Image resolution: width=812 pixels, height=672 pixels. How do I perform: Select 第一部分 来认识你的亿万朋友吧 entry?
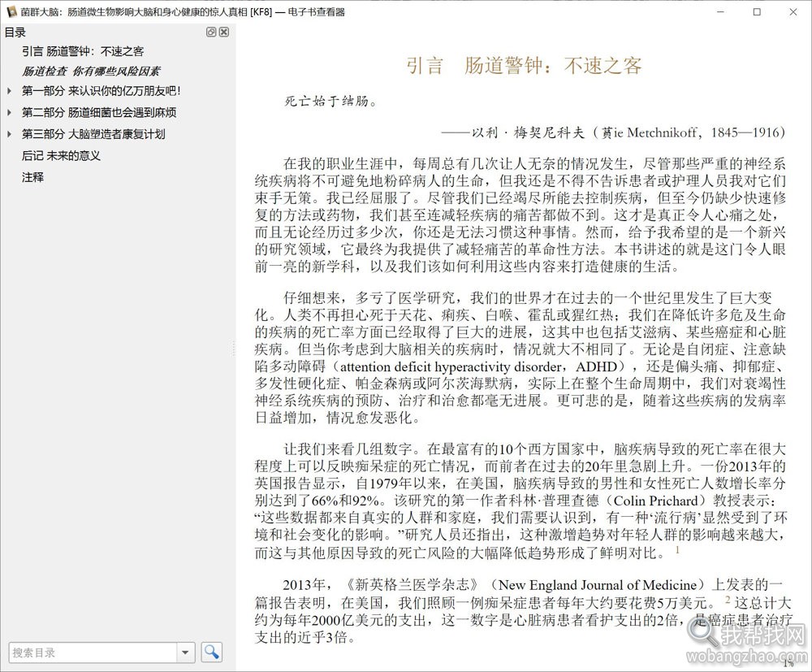click(101, 91)
